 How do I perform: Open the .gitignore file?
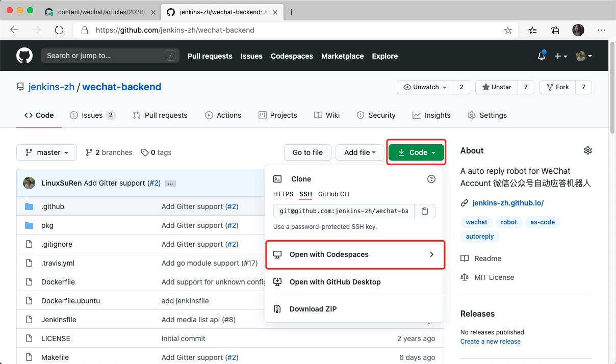click(x=57, y=244)
